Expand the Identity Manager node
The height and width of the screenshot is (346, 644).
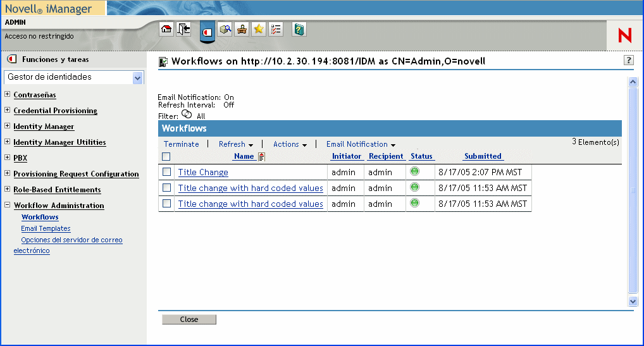[7, 126]
